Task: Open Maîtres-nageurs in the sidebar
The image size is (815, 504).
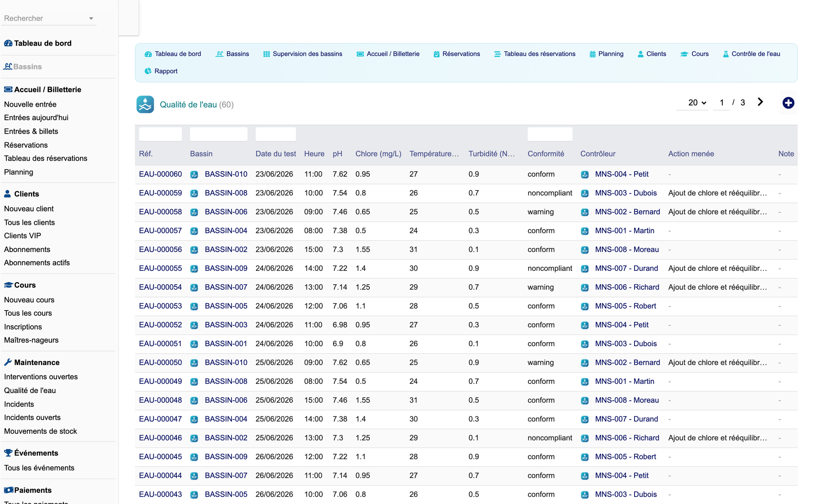Action: [31, 340]
